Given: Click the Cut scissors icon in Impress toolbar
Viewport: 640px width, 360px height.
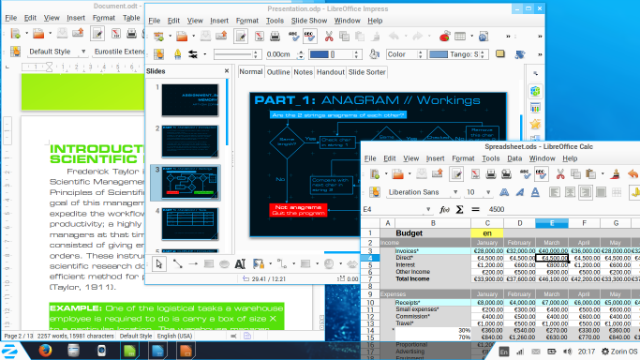Looking at the screenshot, I should (x=329, y=36).
